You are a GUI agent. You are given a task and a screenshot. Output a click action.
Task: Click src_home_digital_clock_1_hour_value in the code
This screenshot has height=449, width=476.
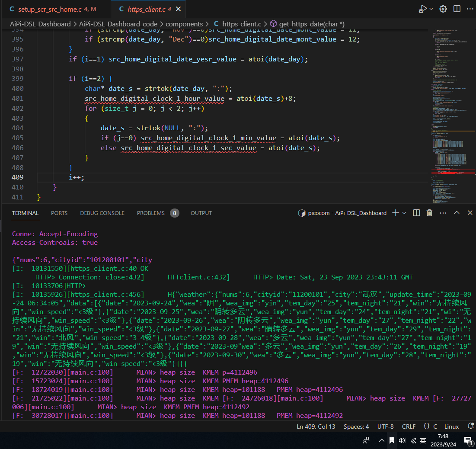[x=154, y=99]
